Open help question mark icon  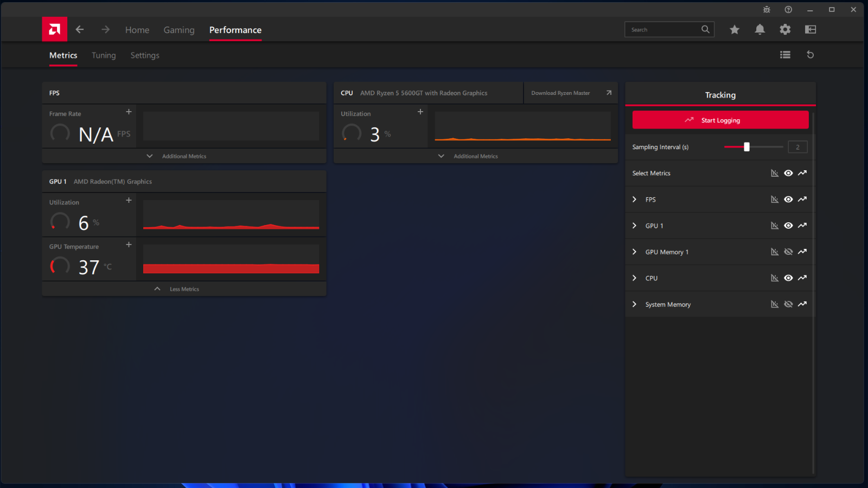tap(788, 10)
